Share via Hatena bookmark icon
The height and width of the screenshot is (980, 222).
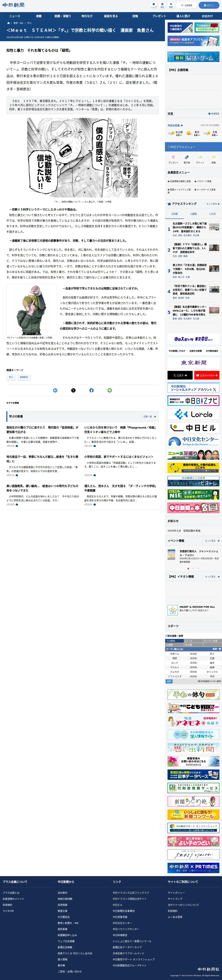(x=55, y=390)
